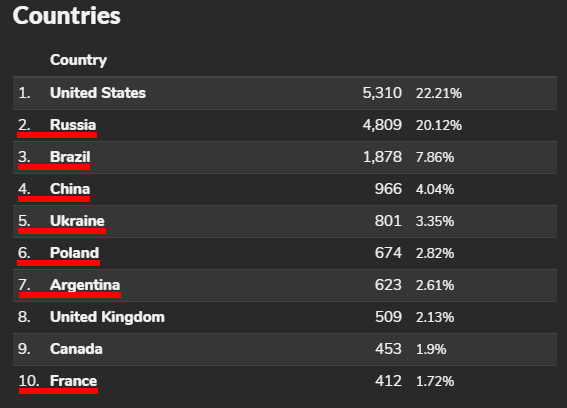Click the Countries heading
567x408 pixels.
click(x=67, y=16)
